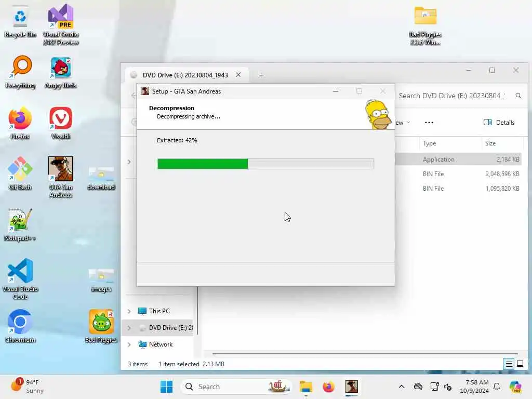532x399 pixels.
Task: Sort by the Size column header
Action: coord(490,143)
